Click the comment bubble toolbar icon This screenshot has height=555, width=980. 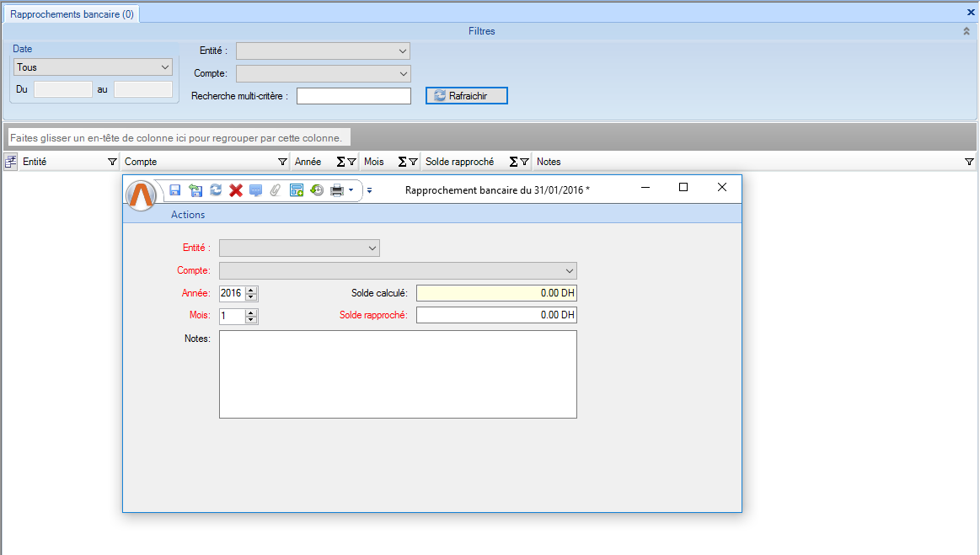256,190
